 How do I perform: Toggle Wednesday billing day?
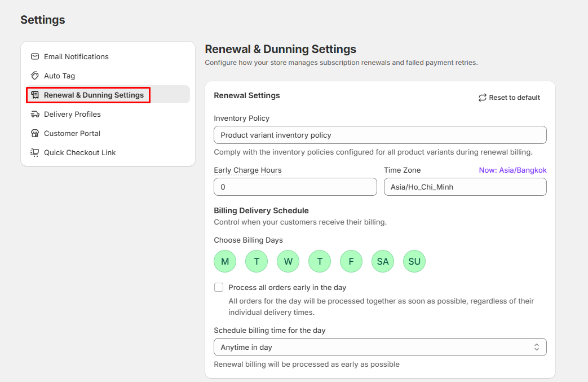[x=288, y=261]
